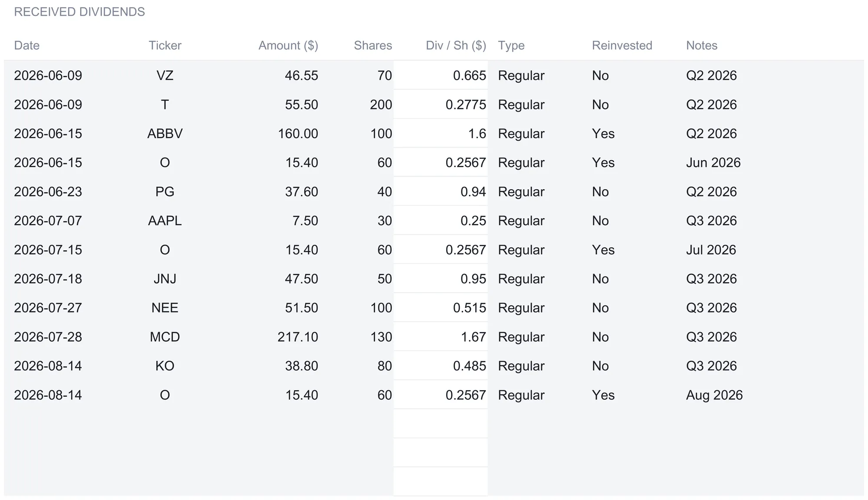868x500 pixels.
Task: Click the amount 160.00 cell
Action: click(x=298, y=134)
